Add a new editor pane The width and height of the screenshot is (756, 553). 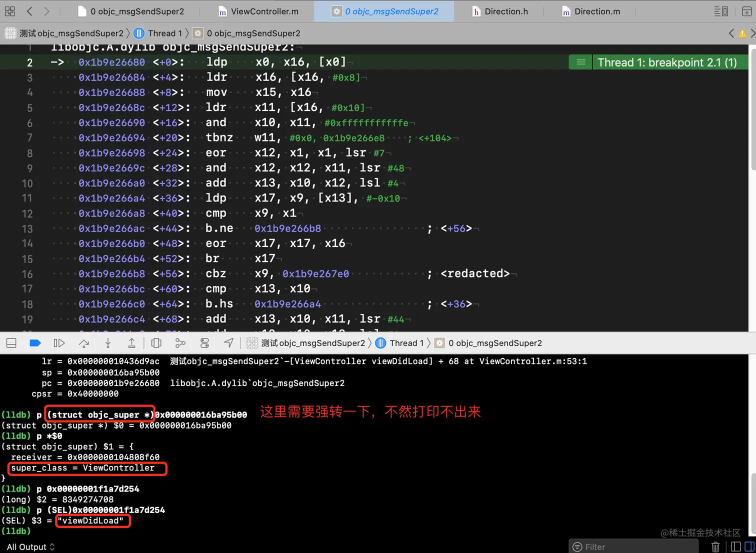(746, 11)
